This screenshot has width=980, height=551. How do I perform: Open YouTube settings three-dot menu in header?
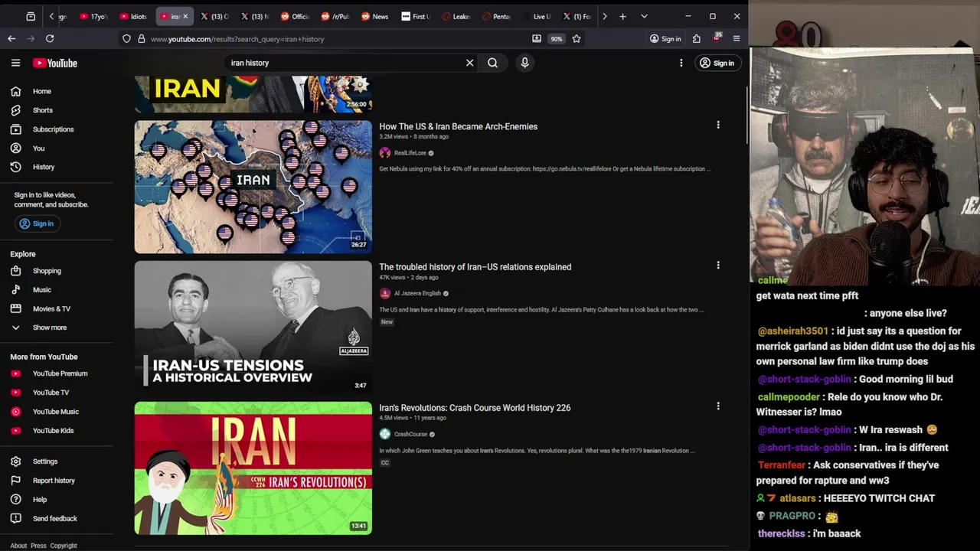point(681,63)
